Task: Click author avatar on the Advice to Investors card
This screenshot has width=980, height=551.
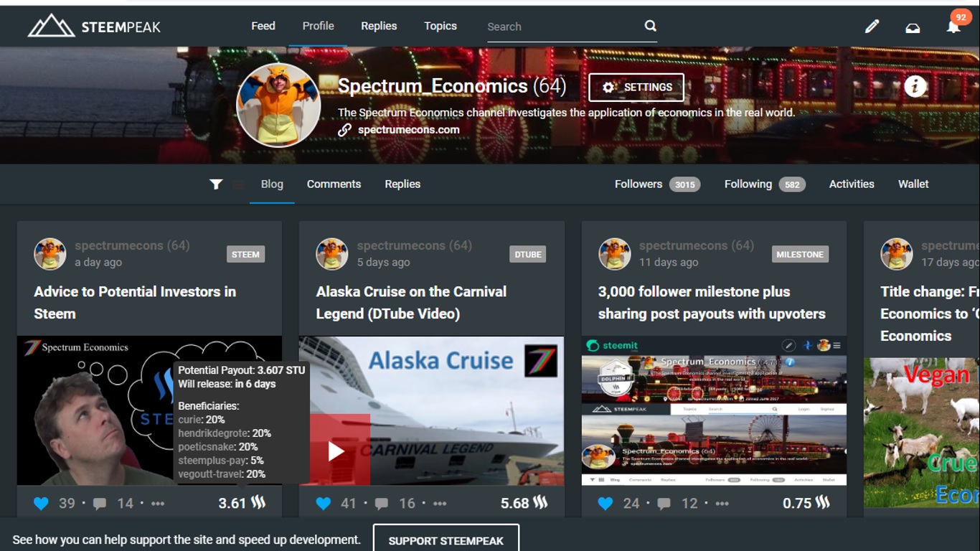Action: point(50,254)
